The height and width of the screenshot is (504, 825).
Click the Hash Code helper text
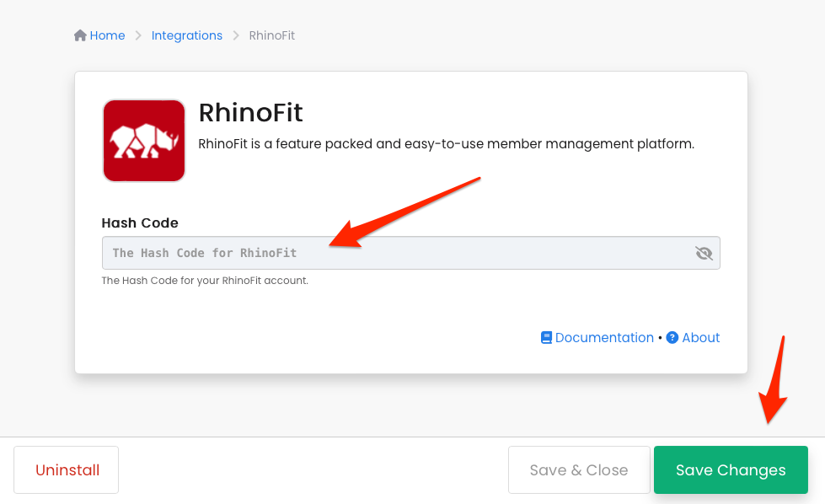click(205, 281)
